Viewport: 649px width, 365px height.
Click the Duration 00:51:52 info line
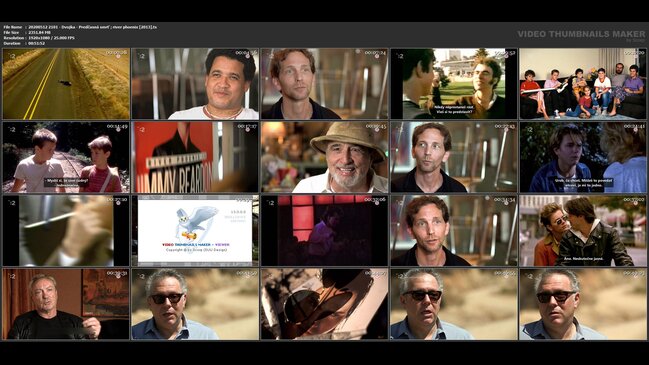(x=24, y=43)
